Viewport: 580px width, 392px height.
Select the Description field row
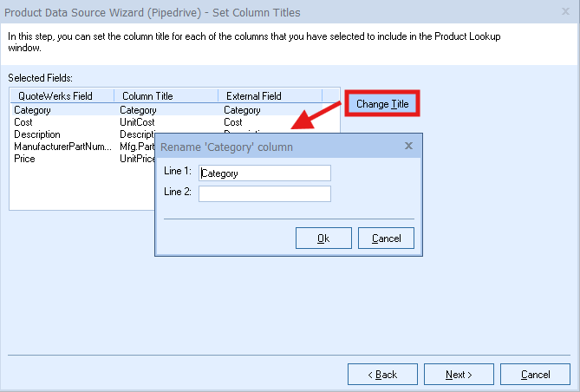pyautogui.click(x=36, y=134)
